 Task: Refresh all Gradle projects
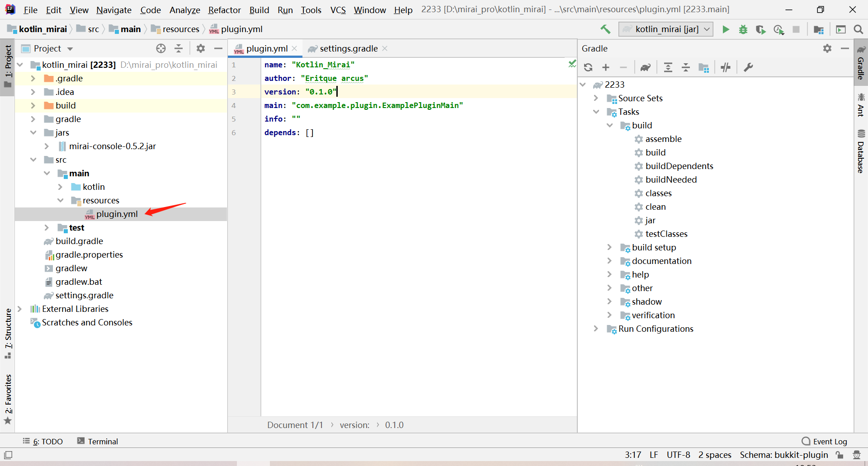(588, 67)
